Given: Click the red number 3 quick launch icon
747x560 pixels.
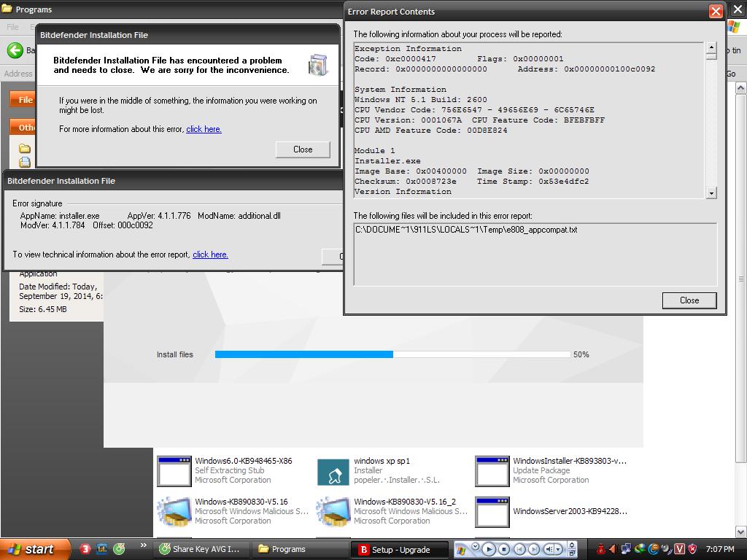Looking at the screenshot, I should (x=85, y=549).
